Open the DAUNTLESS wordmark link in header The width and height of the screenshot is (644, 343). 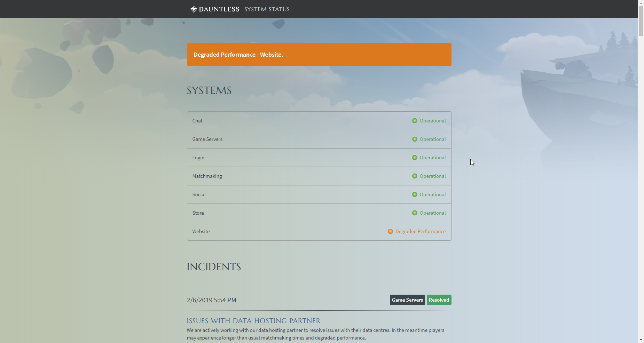click(219, 9)
